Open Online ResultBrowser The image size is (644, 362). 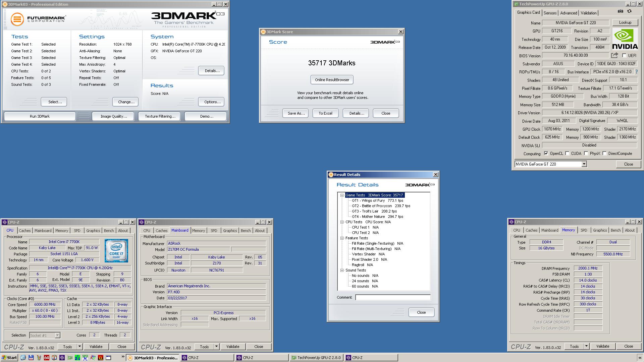[x=332, y=80]
